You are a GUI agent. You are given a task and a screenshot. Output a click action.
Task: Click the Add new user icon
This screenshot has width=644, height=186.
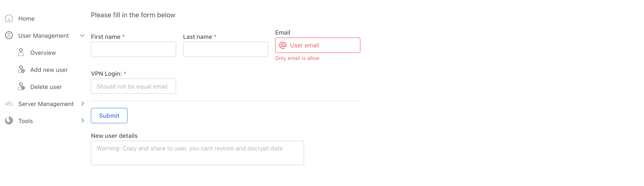pyautogui.click(x=21, y=70)
